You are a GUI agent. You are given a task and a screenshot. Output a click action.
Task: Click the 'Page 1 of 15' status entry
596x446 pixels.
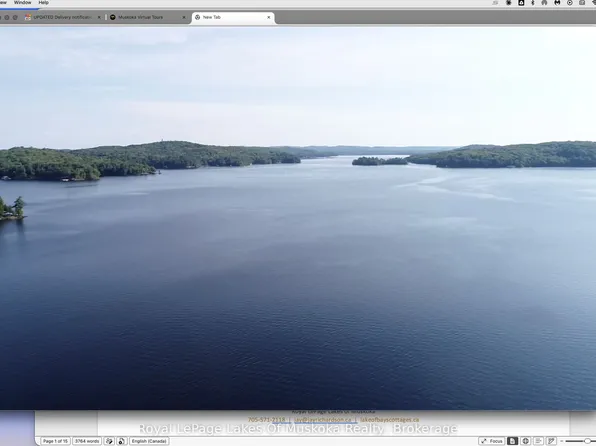[55, 441]
